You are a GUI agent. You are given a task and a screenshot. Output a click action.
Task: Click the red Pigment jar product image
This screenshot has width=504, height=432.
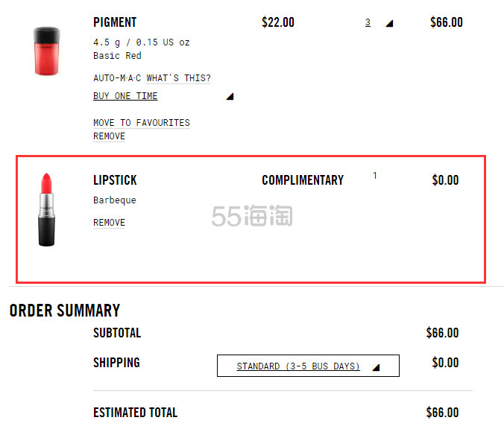(x=47, y=51)
